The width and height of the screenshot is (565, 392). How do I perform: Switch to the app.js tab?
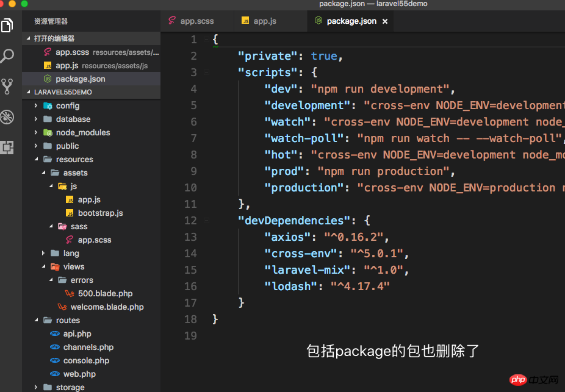[x=271, y=21]
